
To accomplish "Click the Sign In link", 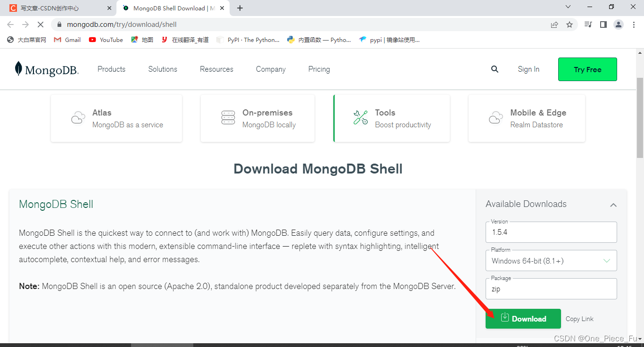I will (528, 69).
